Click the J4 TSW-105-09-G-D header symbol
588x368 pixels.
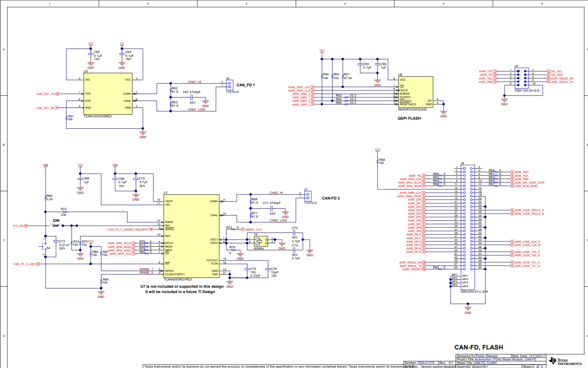pyautogui.click(x=521, y=78)
